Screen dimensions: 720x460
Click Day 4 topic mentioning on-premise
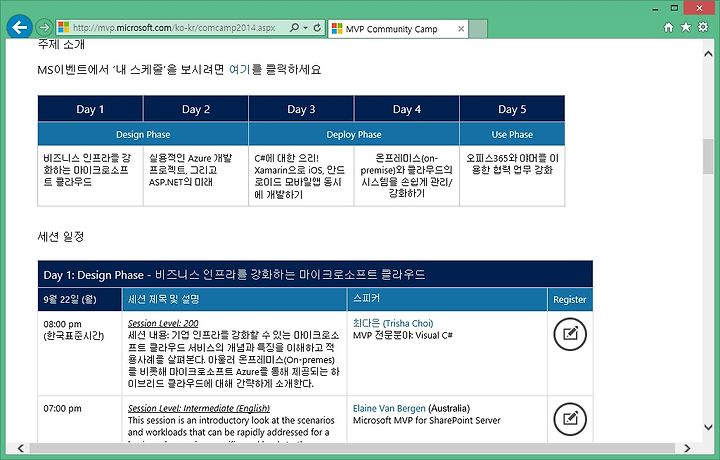pyautogui.click(x=406, y=175)
